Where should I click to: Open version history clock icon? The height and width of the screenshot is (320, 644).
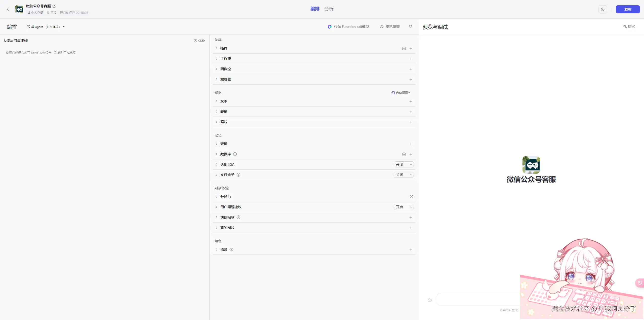tap(602, 9)
